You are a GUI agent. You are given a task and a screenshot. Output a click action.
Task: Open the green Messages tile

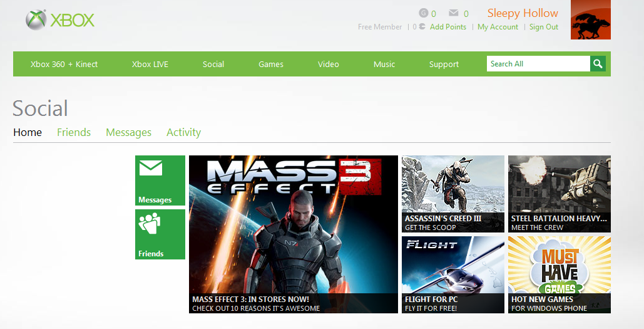pyautogui.click(x=160, y=180)
